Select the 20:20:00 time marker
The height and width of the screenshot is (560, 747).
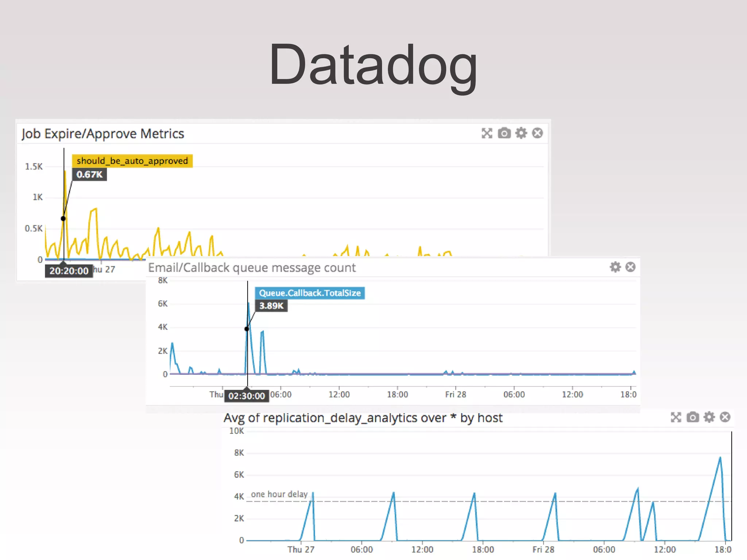coord(69,271)
